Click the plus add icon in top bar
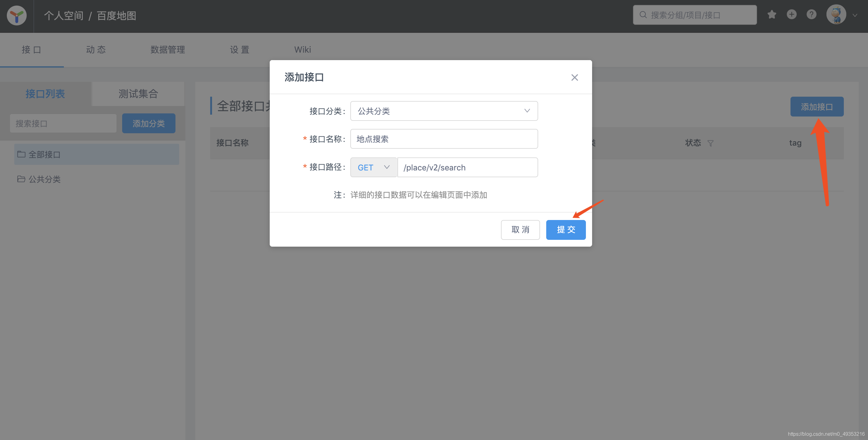This screenshot has height=440, width=868. click(791, 15)
